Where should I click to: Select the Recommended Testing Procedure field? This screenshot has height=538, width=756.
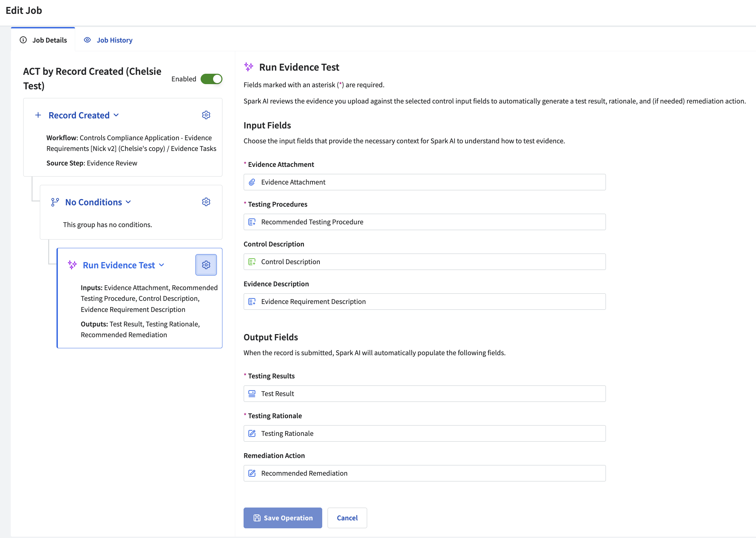click(x=424, y=222)
